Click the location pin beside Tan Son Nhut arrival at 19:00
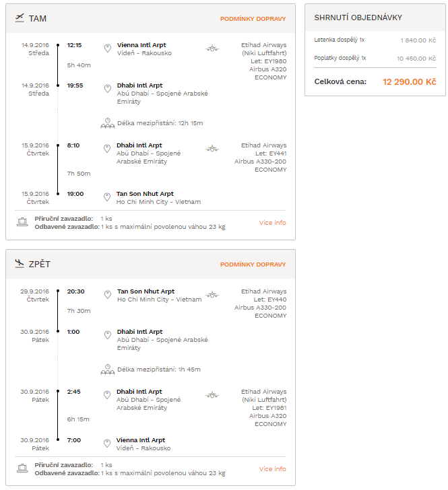The image size is (448, 490). (107, 197)
